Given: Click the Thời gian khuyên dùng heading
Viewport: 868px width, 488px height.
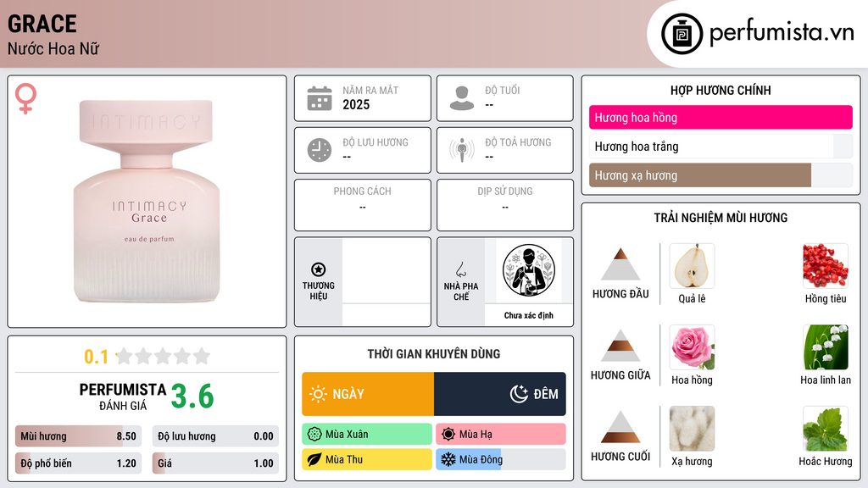Looking at the screenshot, I should 434,354.
